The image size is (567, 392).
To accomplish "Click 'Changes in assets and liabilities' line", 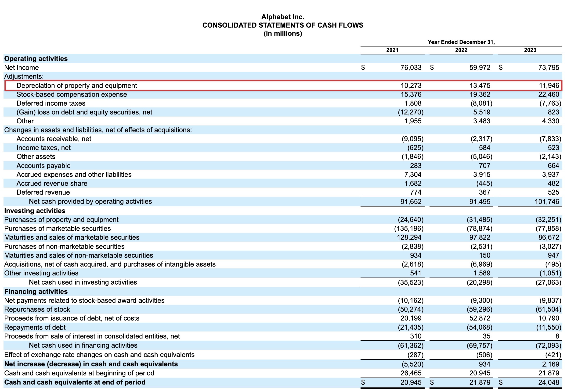I will pyautogui.click(x=98, y=130).
